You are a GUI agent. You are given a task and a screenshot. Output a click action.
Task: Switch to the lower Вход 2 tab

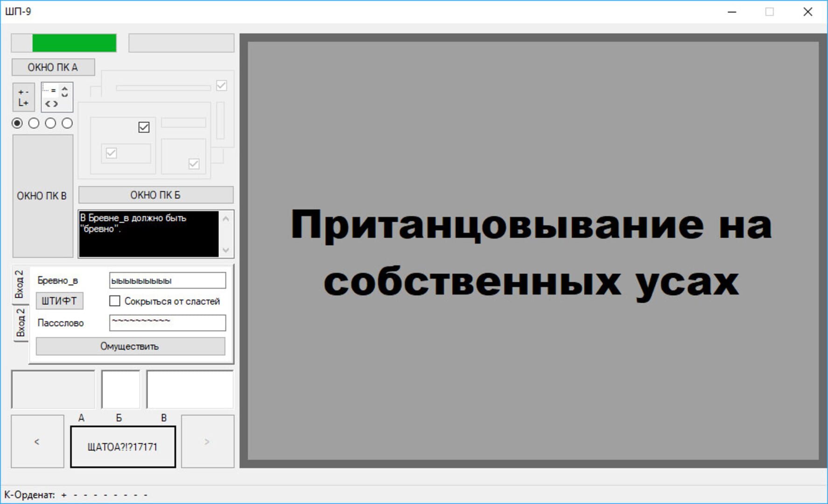pos(20,322)
